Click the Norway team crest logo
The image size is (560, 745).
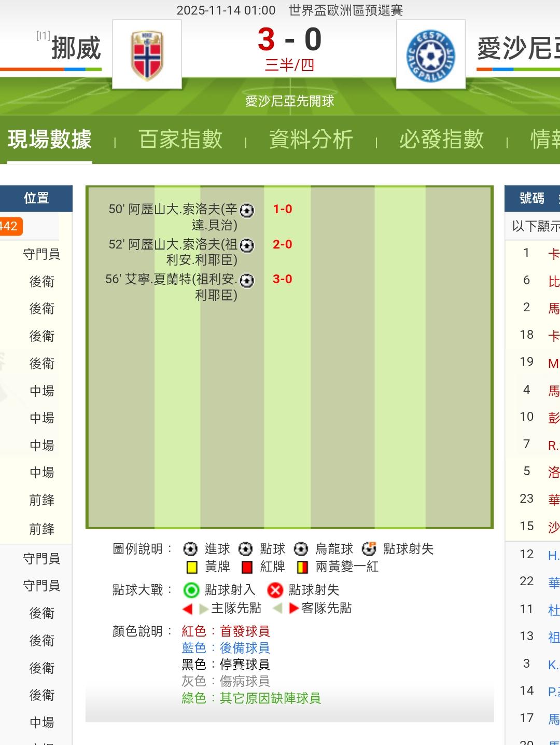click(147, 54)
